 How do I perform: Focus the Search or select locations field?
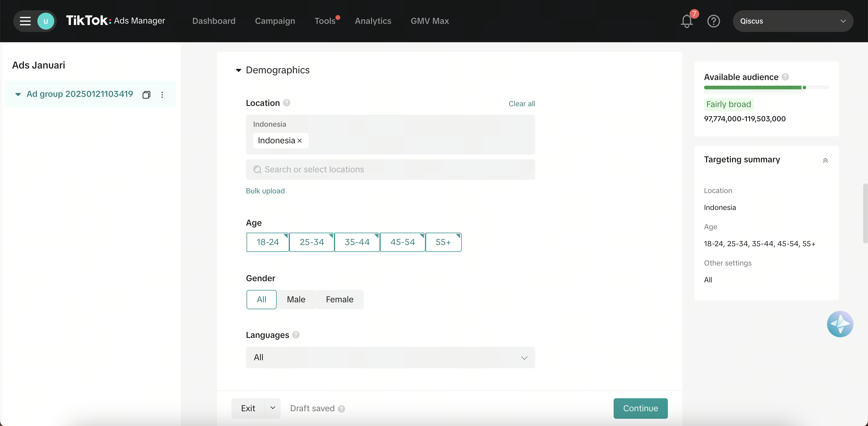(x=390, y=170)
